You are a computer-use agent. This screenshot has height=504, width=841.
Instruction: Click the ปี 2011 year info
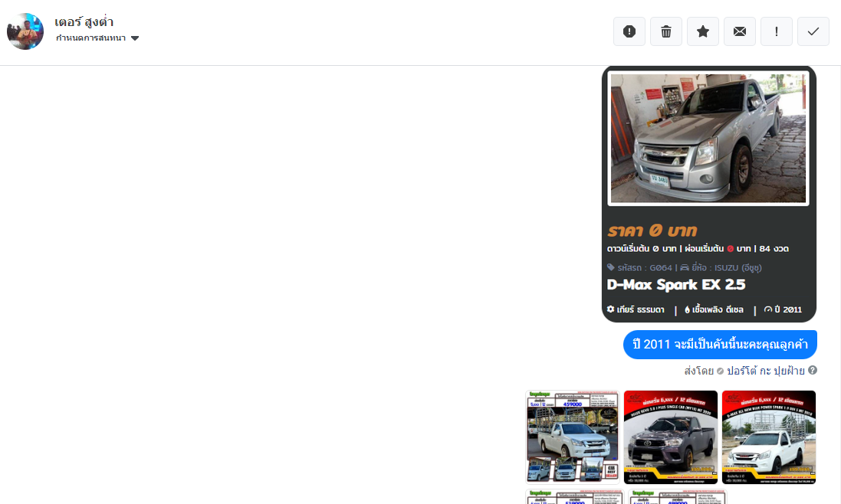pyautogui.click(x=783, y=309)
